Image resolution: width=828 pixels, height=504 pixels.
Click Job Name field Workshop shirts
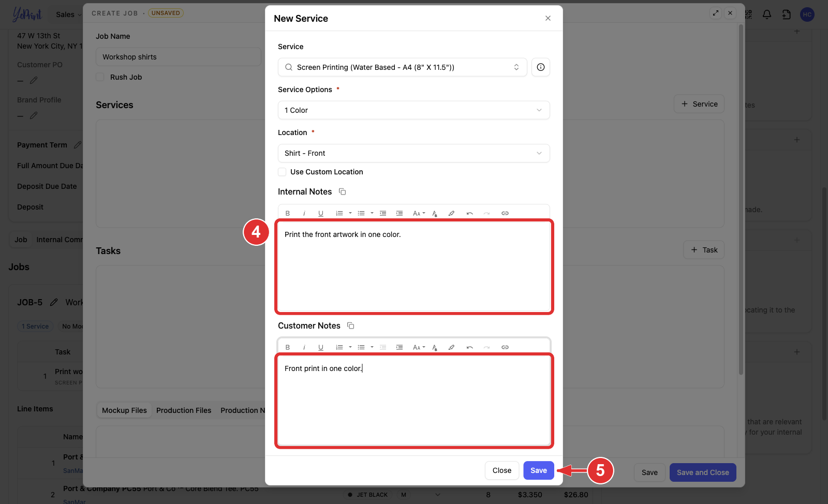point(179,57)
